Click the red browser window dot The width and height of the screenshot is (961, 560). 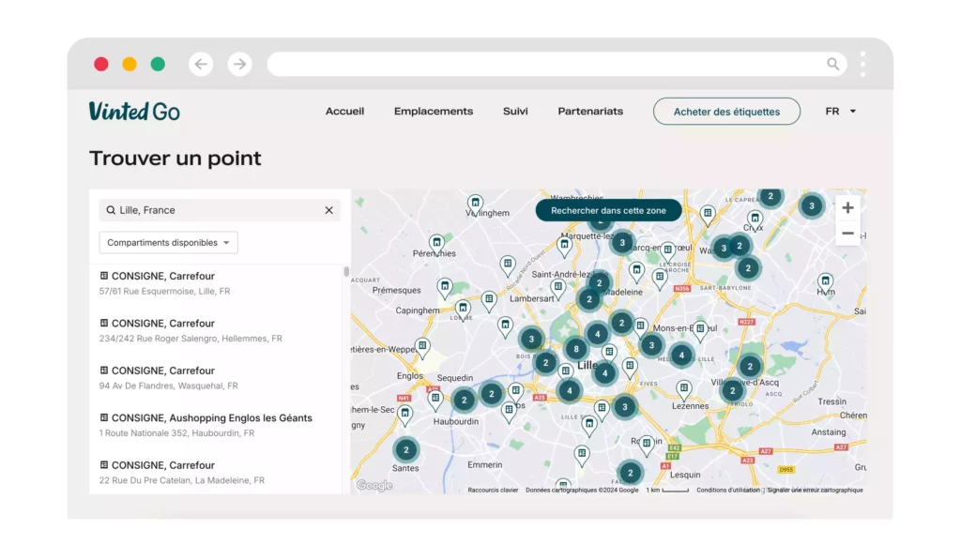101,64
